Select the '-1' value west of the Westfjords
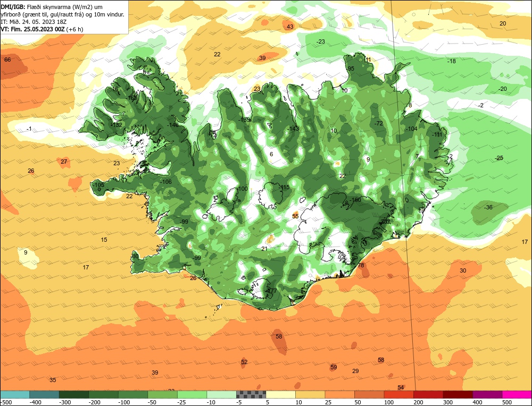 pyautogui.click(x=29, y=129)
